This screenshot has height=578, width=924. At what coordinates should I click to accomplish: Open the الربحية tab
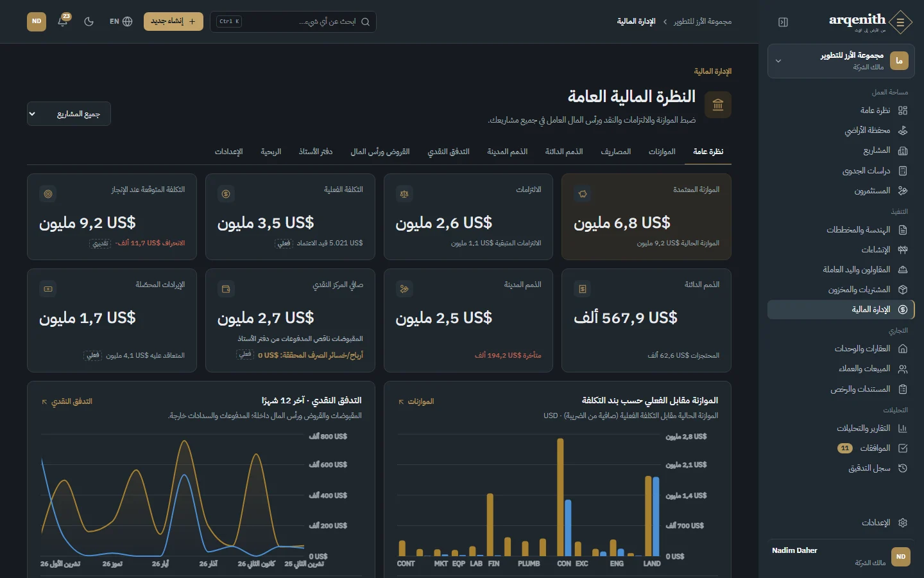click(x=271, y=152)
